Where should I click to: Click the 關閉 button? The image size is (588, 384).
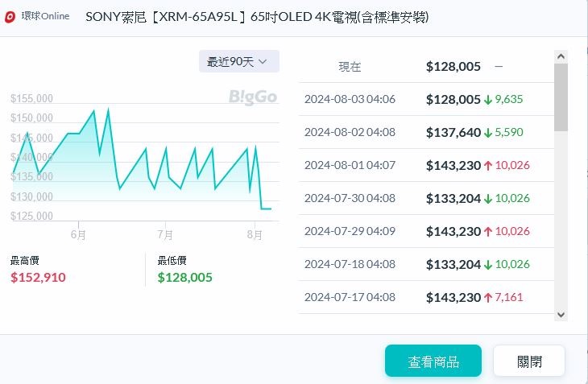[529, 361]
